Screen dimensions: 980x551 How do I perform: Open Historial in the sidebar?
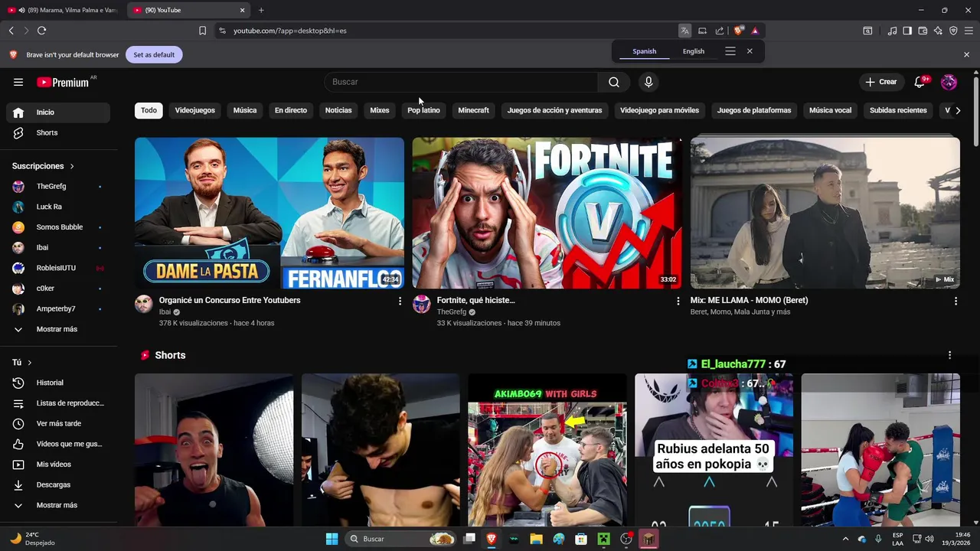pyautogui.click(x=58, y=383)
